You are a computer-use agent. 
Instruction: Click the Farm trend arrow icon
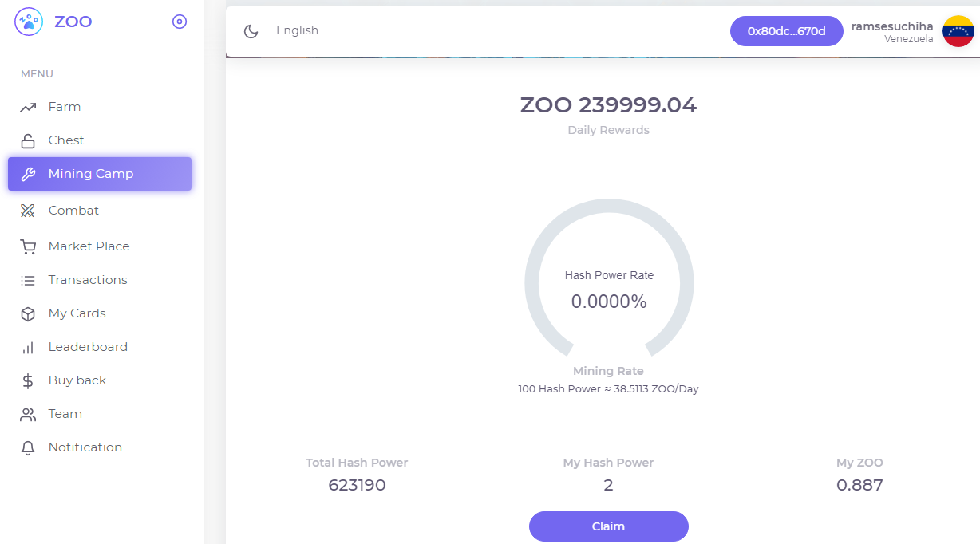tap(28, 107)
